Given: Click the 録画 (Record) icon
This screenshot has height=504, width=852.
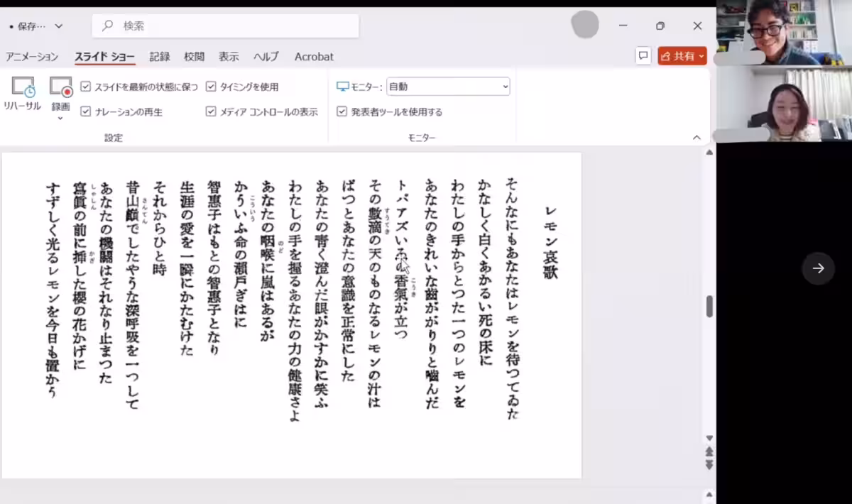Looking at the screenshot, I should pos(60,89).
